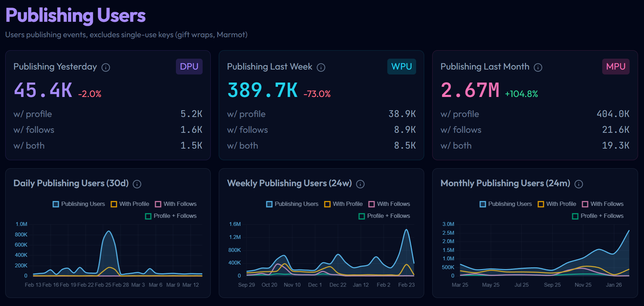This screenshot has height=306, width=644.
Task: Toggle With Profile legend in monthly chart
Action: 557,204
